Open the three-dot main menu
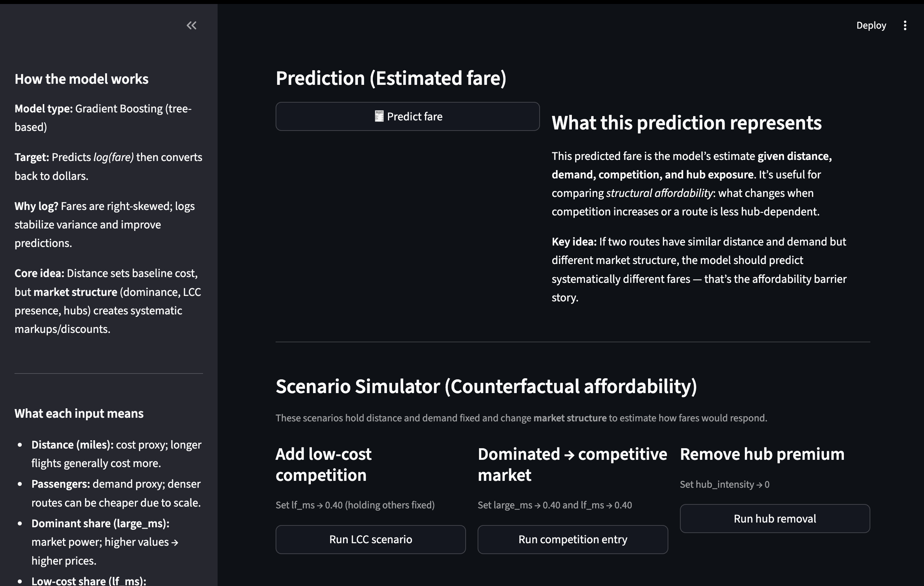This screenshot has width=924, height=586. [905, 25]
